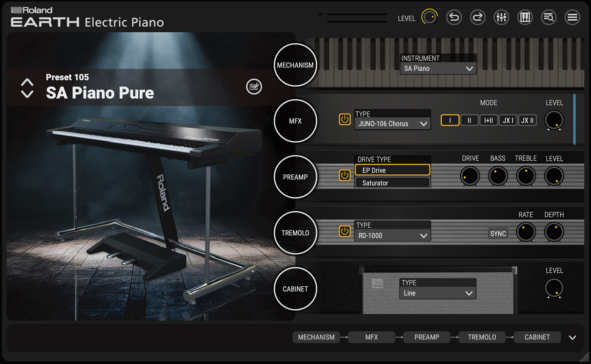Click the undo arrow icon
591x364 pixels.
(454, 17)
